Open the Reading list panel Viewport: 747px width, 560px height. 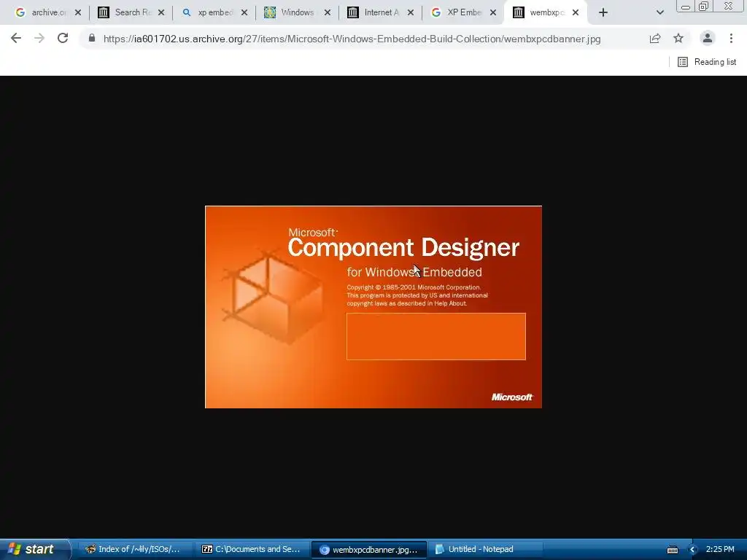tap(707, 62)
